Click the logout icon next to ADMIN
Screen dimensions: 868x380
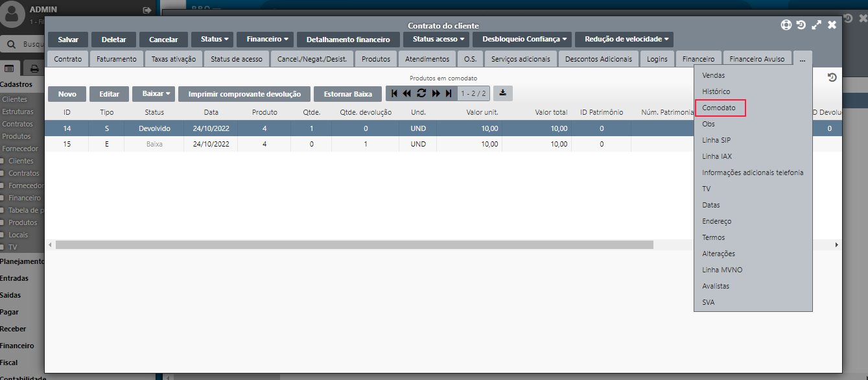click(x=147, y=10)
